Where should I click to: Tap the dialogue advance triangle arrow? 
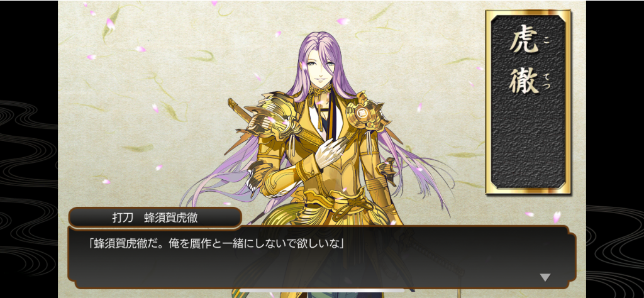pyautogui.click(x=545, y=277)
